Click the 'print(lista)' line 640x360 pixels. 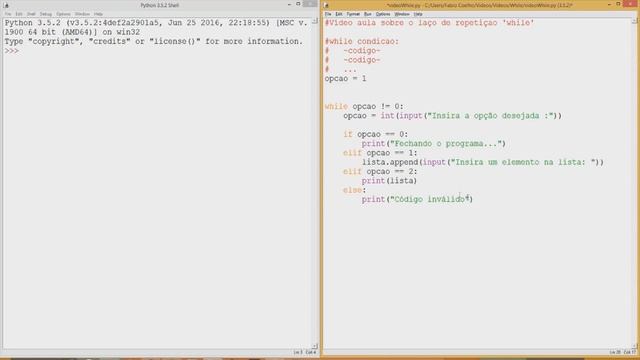(389, 180)
